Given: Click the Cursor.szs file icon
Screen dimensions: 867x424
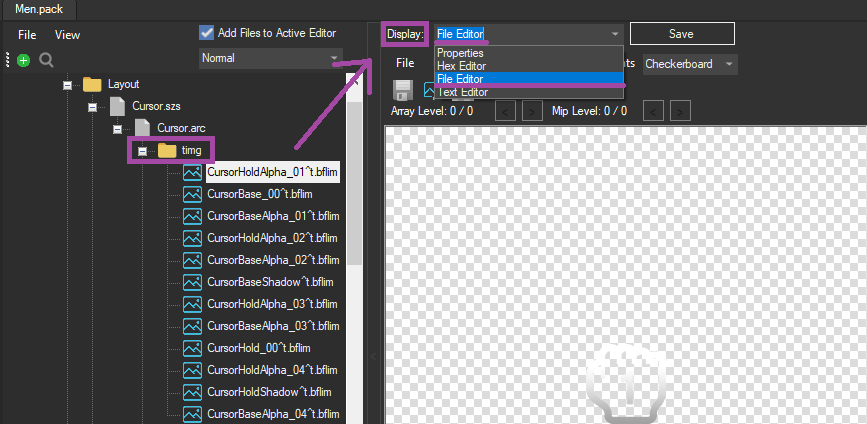Looking at the screenshot, I should click(x=117, y=106).
